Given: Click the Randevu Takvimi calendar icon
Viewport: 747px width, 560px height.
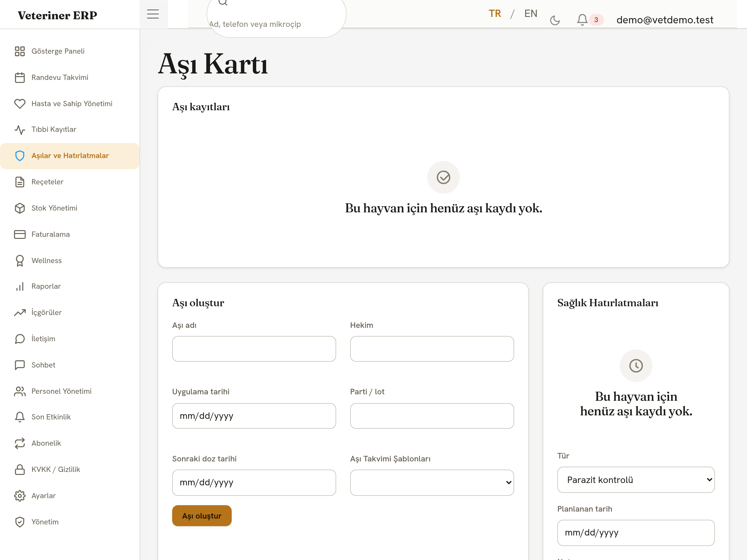Looking at the screenshot, I should pos(20,77).
